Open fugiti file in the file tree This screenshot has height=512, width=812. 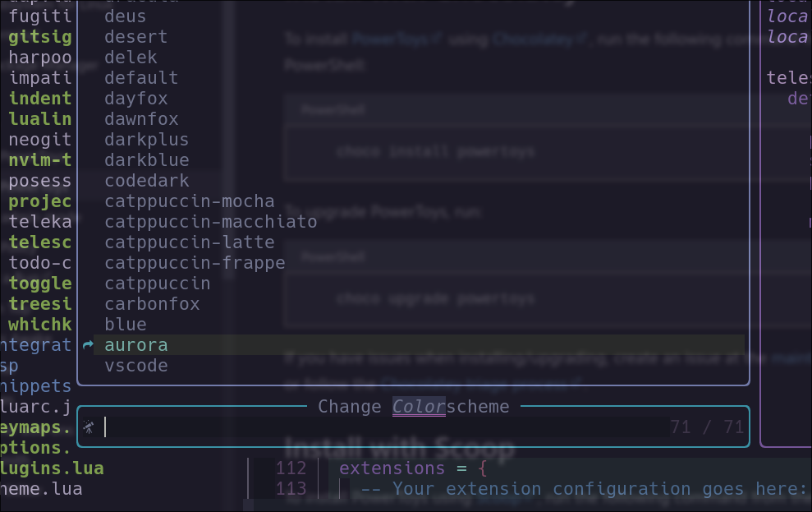40,16
